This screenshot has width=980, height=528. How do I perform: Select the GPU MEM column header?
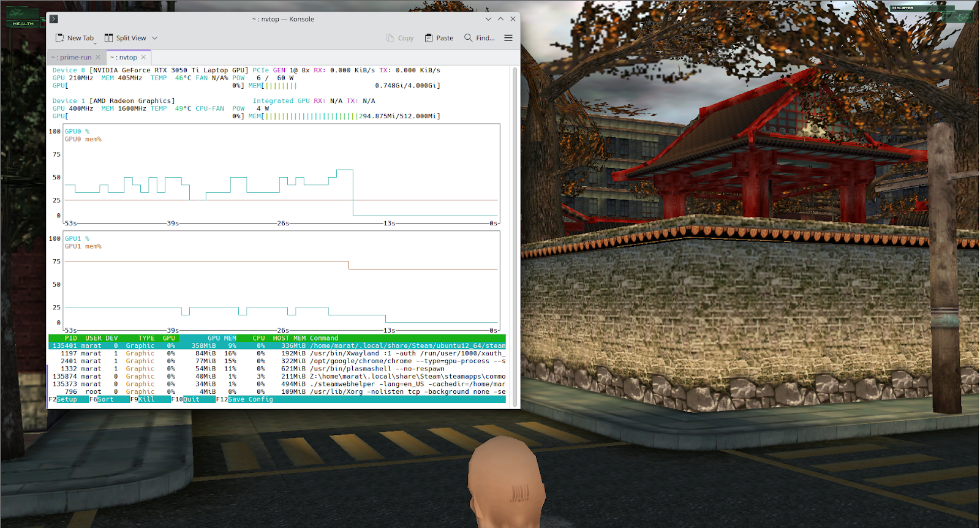pyautogui.click(x=222, y=338)
